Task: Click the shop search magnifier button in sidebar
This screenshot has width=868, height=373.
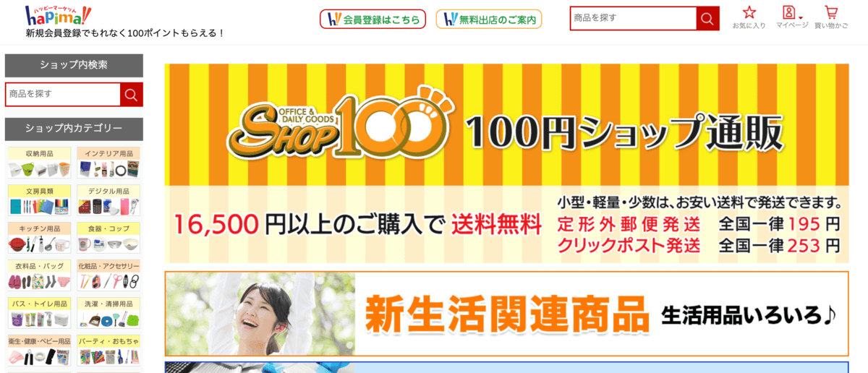Action: (x=131, y=94)
